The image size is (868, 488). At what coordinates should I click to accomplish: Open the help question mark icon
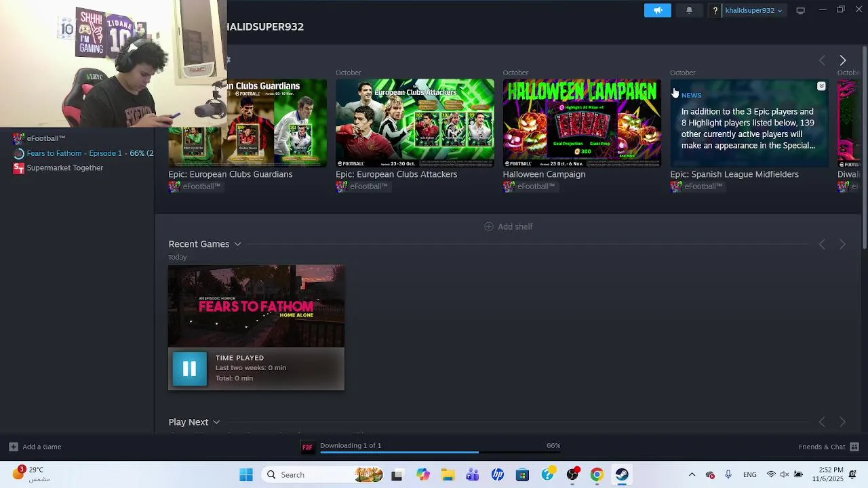(715, 10)
